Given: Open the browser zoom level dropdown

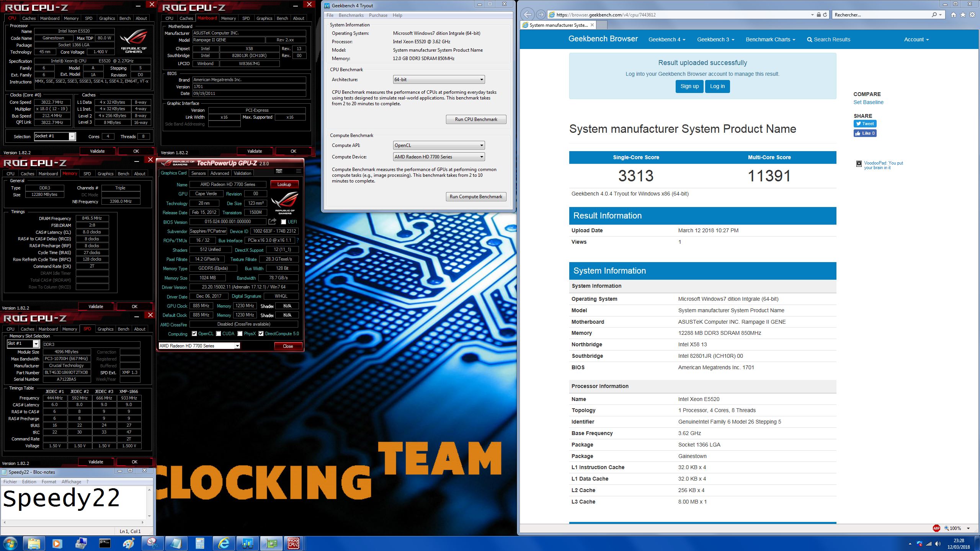Looking at the screenshot, I should pyautogui.click(x=968, y=528).
